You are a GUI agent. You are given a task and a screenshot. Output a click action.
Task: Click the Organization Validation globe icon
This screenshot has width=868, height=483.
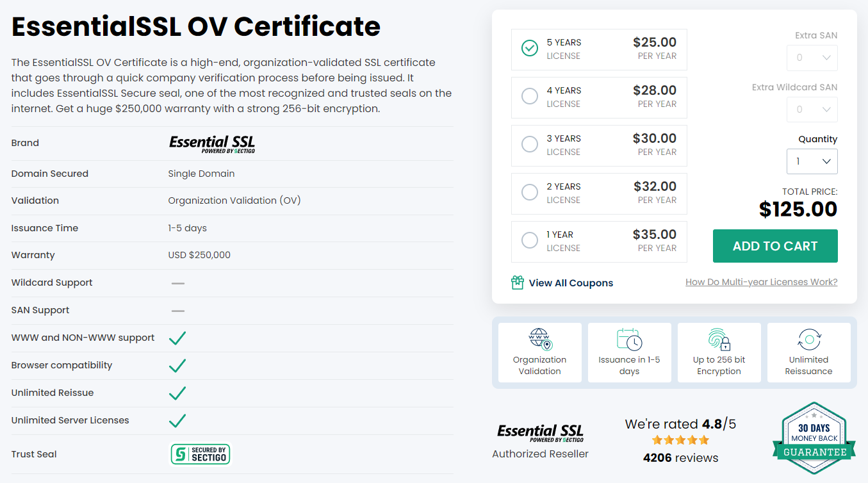coord(540,339)
